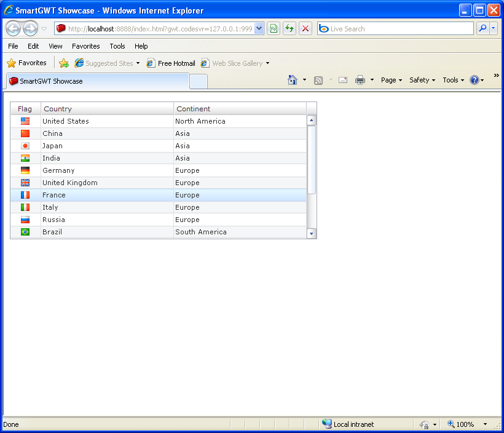This screenshot has height=433, width=504.
Task: Click the Add to Favorites Bar icon
Action: [x=64, y=63]
